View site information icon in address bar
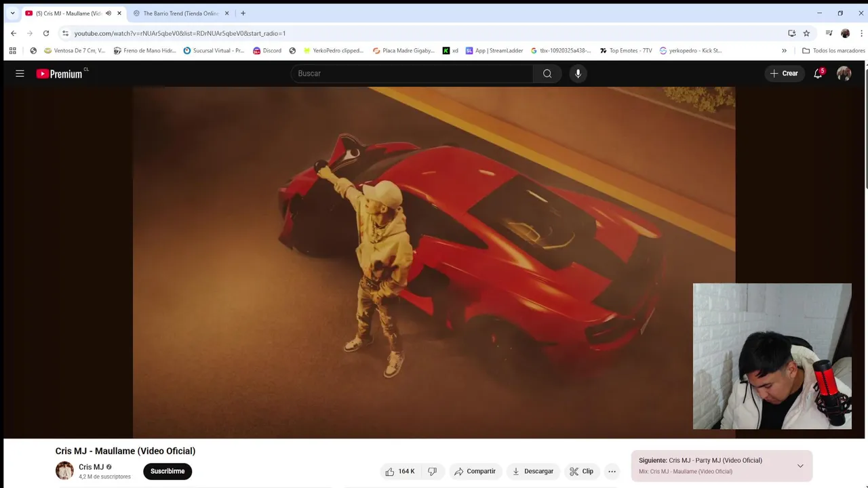 coord(65,33)
